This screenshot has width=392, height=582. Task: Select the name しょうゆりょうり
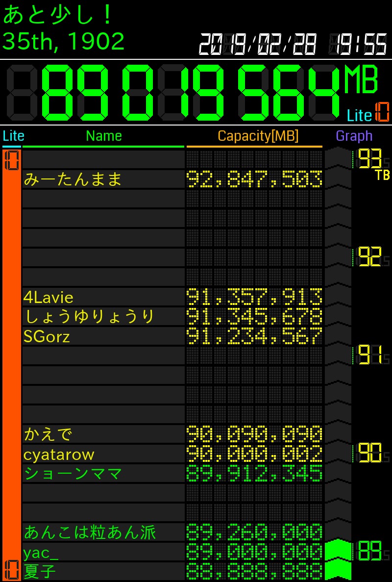[89, 317]
